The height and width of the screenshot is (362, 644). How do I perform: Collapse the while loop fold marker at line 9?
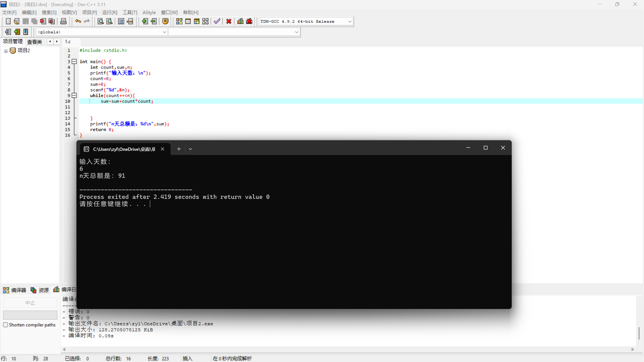click(x=74, y=95)
